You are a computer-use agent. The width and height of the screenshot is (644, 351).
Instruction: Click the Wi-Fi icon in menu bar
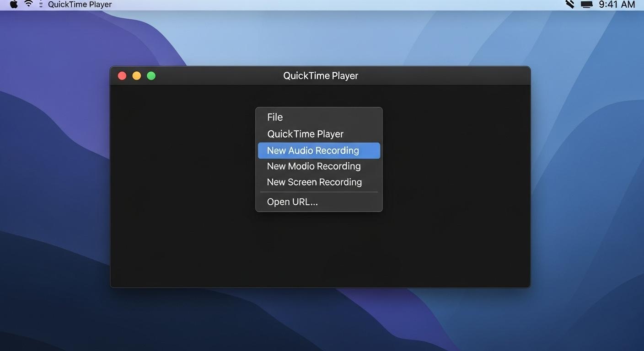[28, 5]
